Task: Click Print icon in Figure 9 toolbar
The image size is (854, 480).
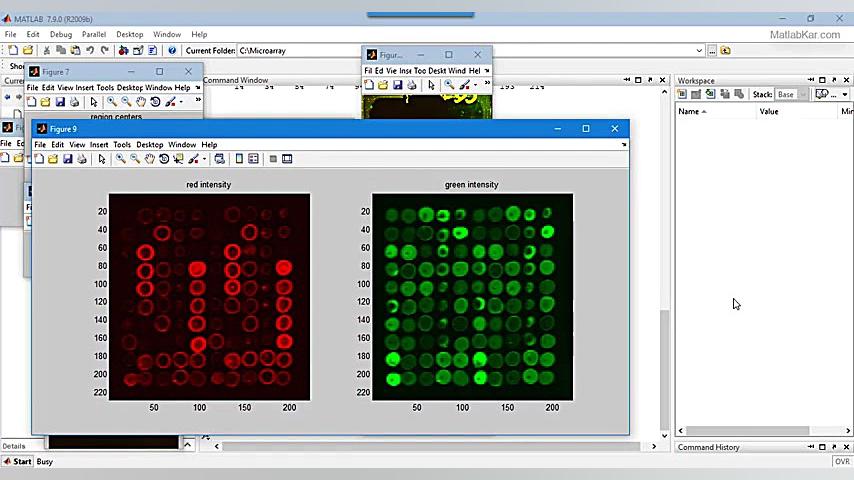Action: click(82, 159)
